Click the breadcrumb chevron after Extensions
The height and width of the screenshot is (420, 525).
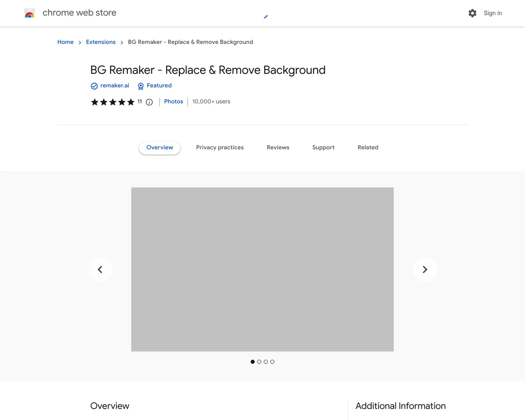122,42
